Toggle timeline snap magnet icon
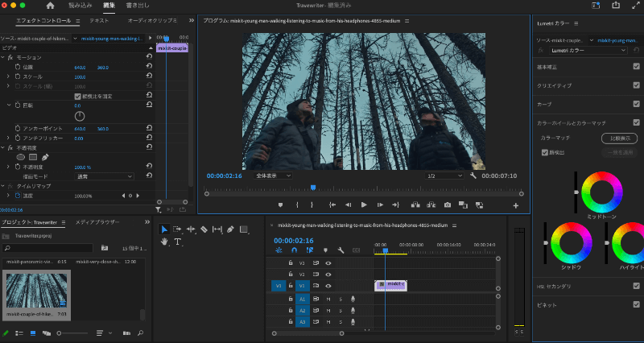 [x=294, y=250]
